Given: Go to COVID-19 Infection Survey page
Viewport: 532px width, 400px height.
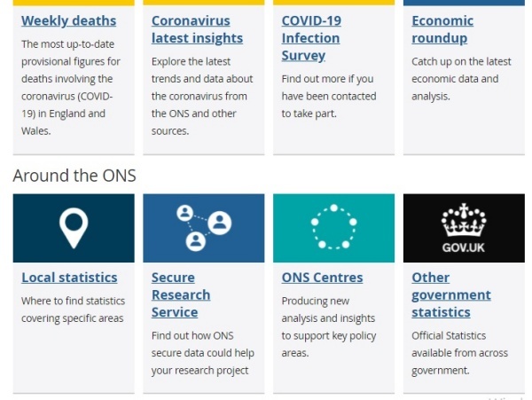Looking at the screenshot, I should coord(311,37).
